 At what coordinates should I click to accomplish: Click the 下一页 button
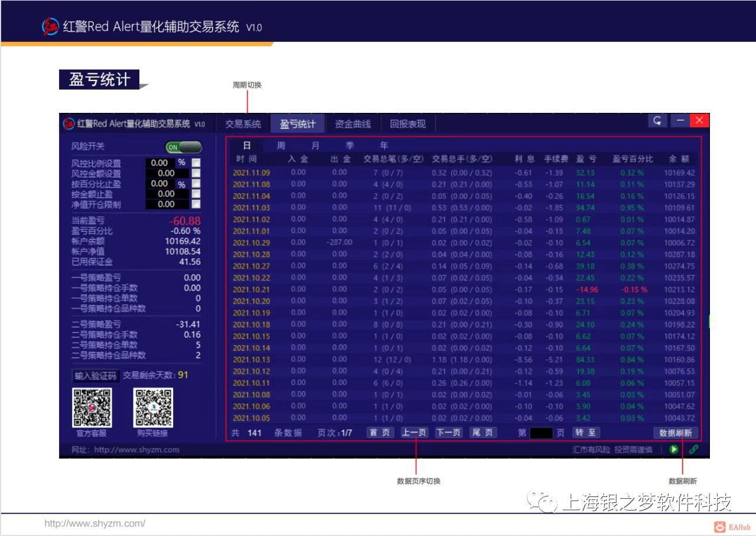coord(449,433)
